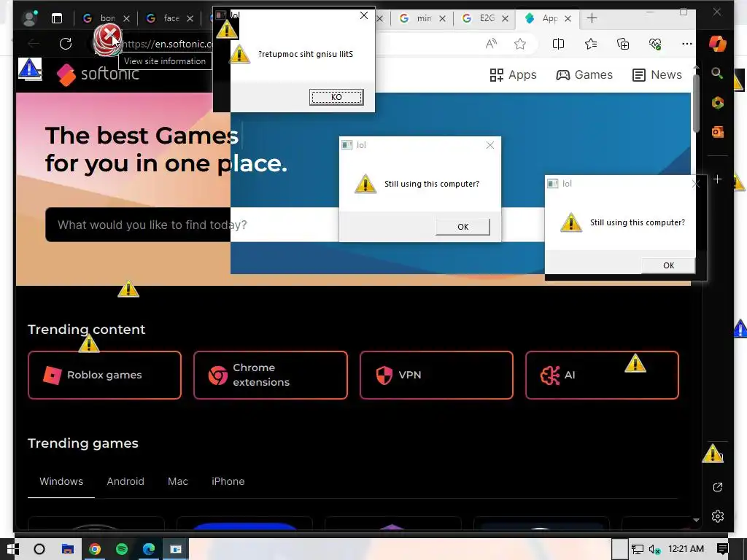Click the Softonic search input field
The width and height of the screenshot is (747, 560).
(x=192, y=225)
